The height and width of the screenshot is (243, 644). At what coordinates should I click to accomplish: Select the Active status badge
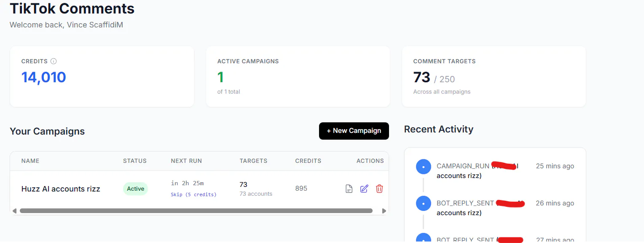(x=136, y=189)
